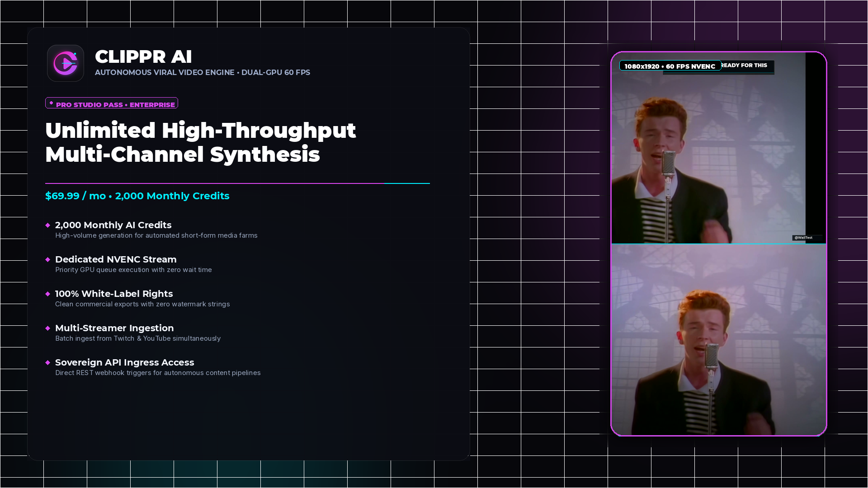Click the diamond bullet beside "2,000 Monthly AI Credits"
868x488 pixels.
48,225
